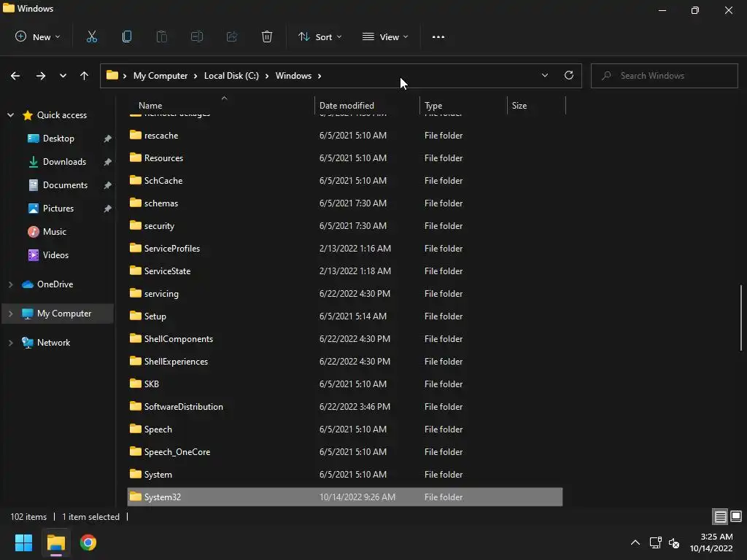This screenshot has width=747, height=560.
Task: Open network status tray icon
Action: pyautogui.click(x=656, y=542)
